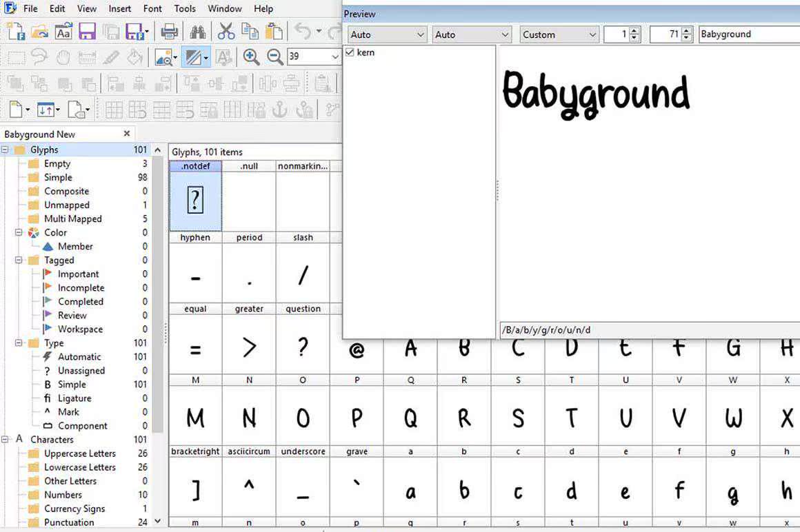This screenshot has height=532, width=800.
Task: Select the Unmapped category in the tree
Action: (x=67, y=205)
